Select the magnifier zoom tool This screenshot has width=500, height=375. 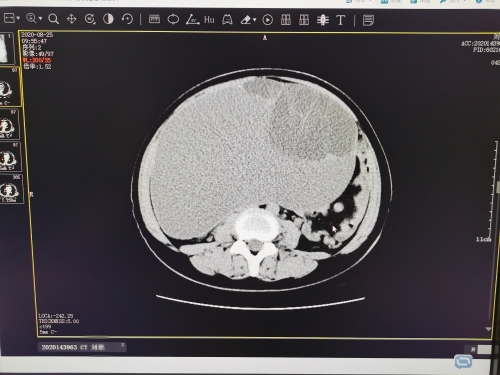click(53, 19)
